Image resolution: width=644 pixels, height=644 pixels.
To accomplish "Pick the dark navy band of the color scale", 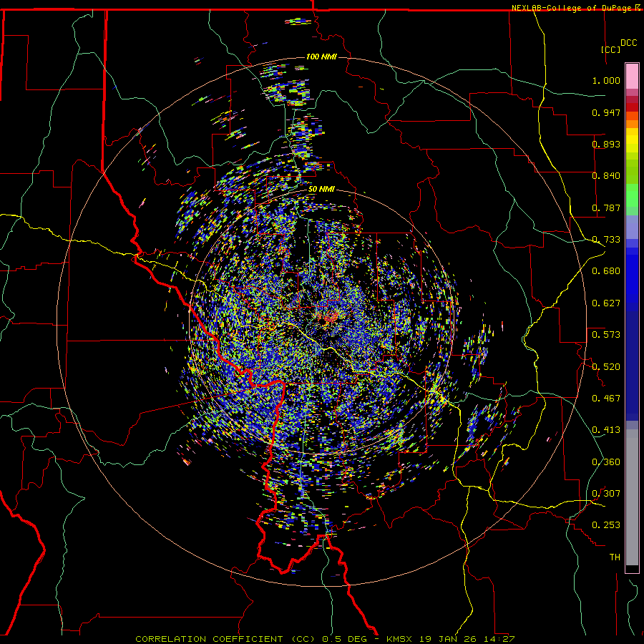I will (x=632, y=366).
